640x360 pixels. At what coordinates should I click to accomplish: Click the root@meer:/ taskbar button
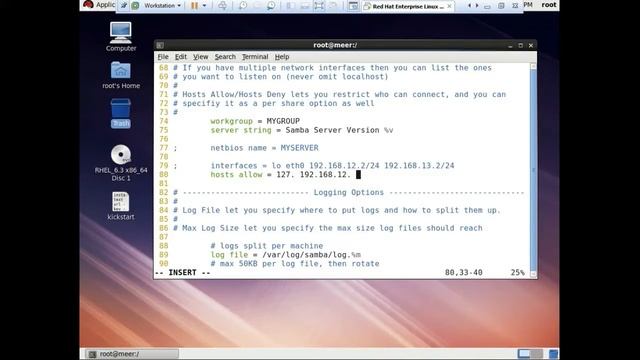(x=132, y=354)
